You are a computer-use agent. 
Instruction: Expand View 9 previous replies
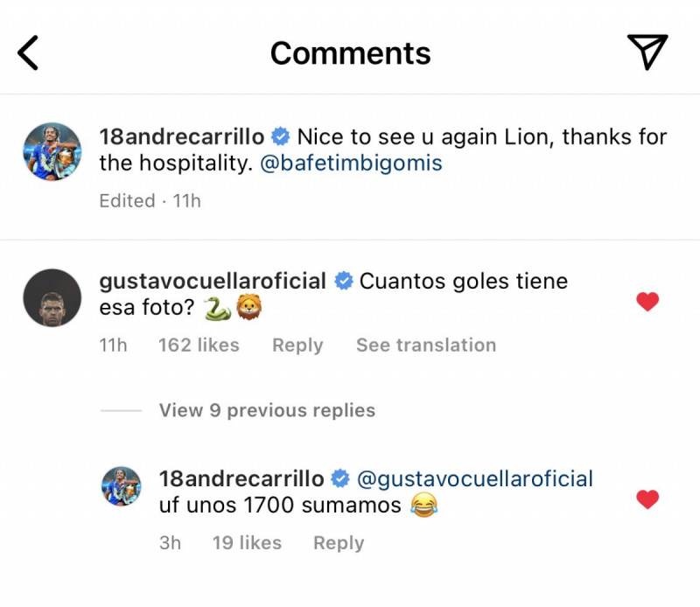point(267,410)
